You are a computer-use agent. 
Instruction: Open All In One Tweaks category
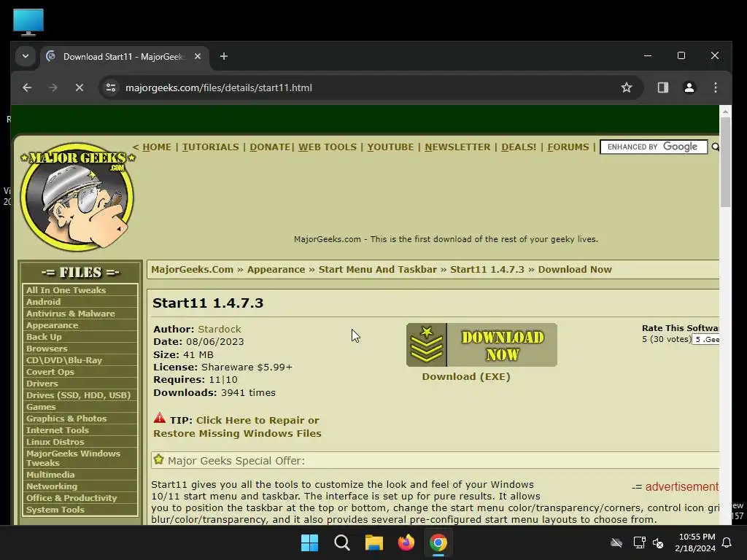(66, 290)
